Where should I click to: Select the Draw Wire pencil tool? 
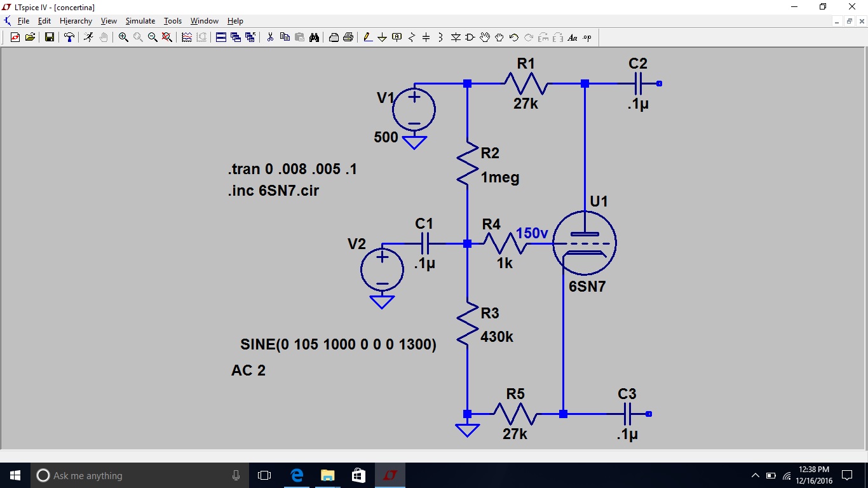pos(368,37)
